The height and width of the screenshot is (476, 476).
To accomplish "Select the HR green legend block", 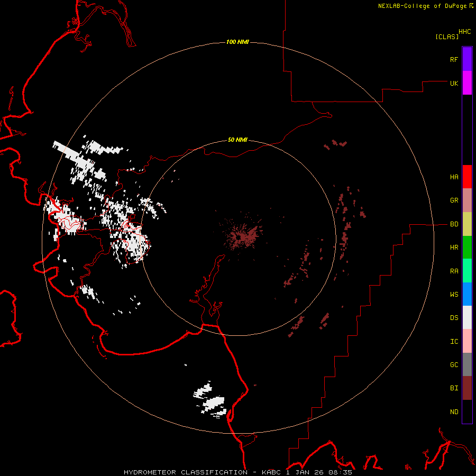I will tap(467, 247).
